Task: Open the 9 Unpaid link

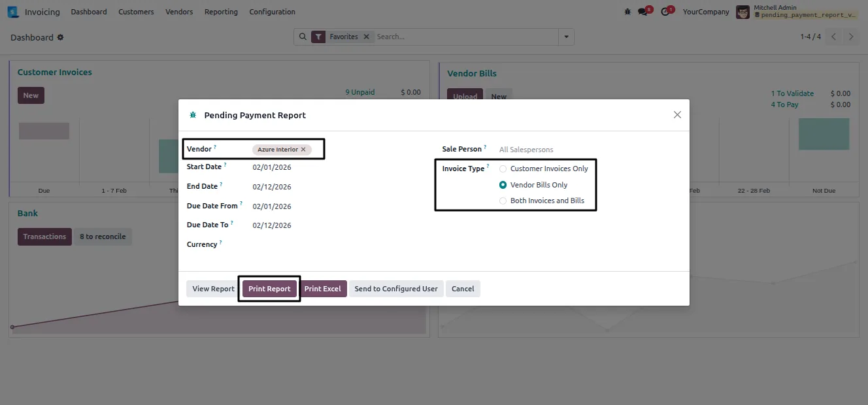Action: tap(360, 92)
